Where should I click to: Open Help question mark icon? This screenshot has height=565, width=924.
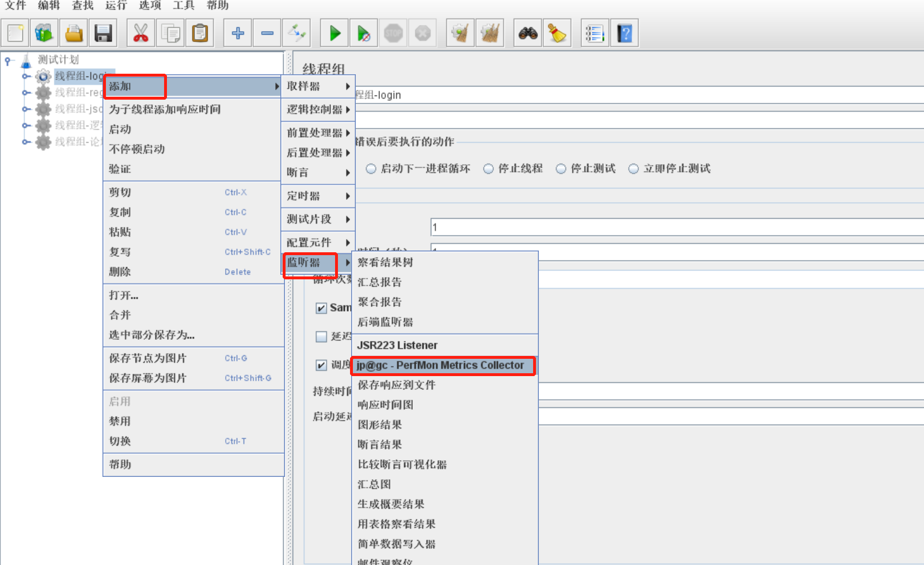point(625,33)
